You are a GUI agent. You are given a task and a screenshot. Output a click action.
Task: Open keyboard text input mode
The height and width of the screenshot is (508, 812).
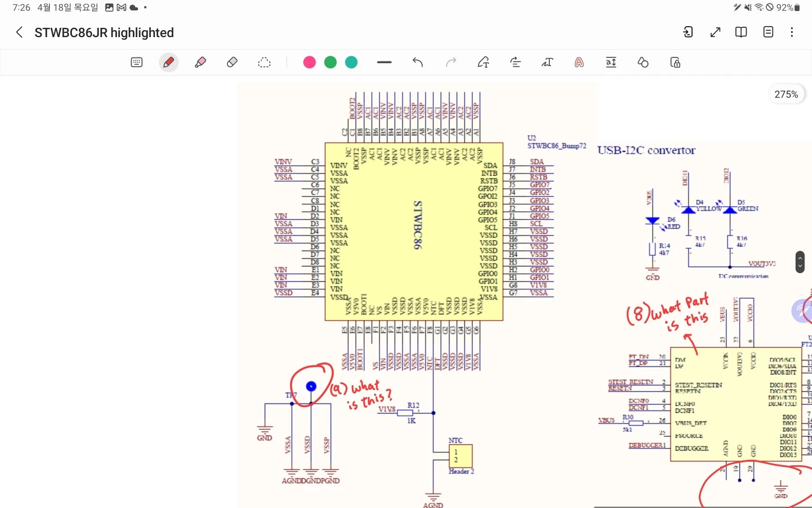pyautogui.click(x=137, y=62)
